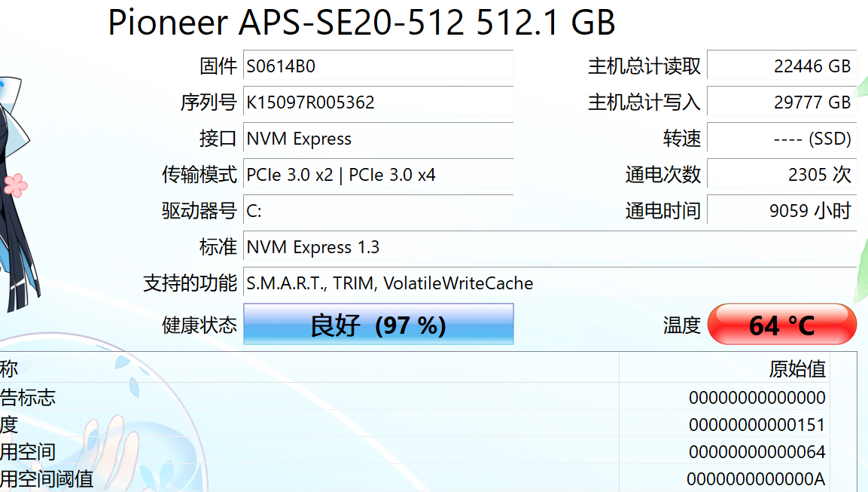Select the firmware field containing S0614B0
Image resolution: width=868 pixels, height=492 pixels.
[376, 66]
